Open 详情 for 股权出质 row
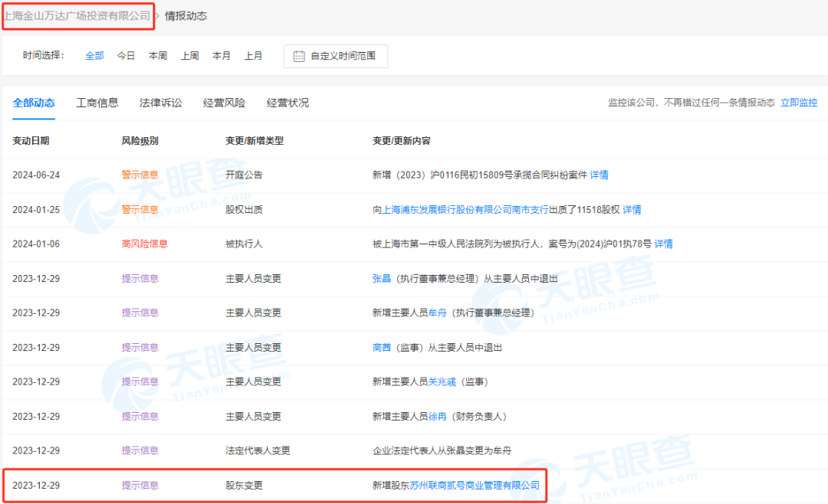 [x=632, y=210]
